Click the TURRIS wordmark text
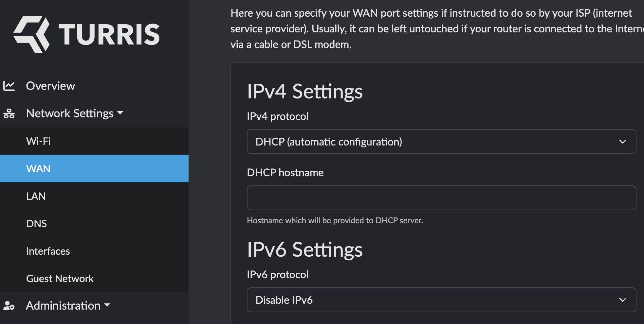The height and width of the screenshot is (324, 644). [109, 35]
